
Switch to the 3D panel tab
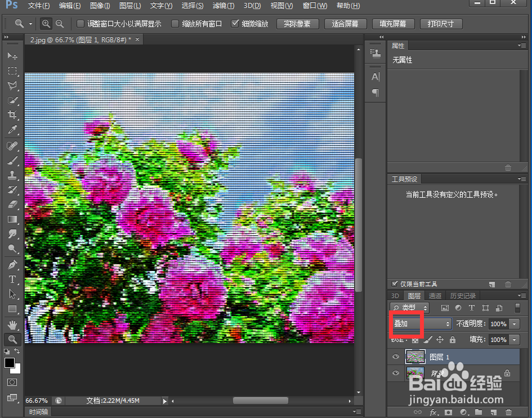pyautogui.click(x=395, y=295)
